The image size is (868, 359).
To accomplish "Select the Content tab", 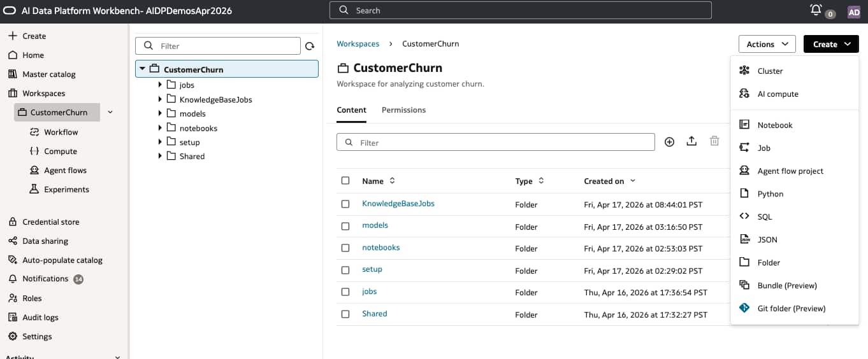I will [x=351, y=109].
